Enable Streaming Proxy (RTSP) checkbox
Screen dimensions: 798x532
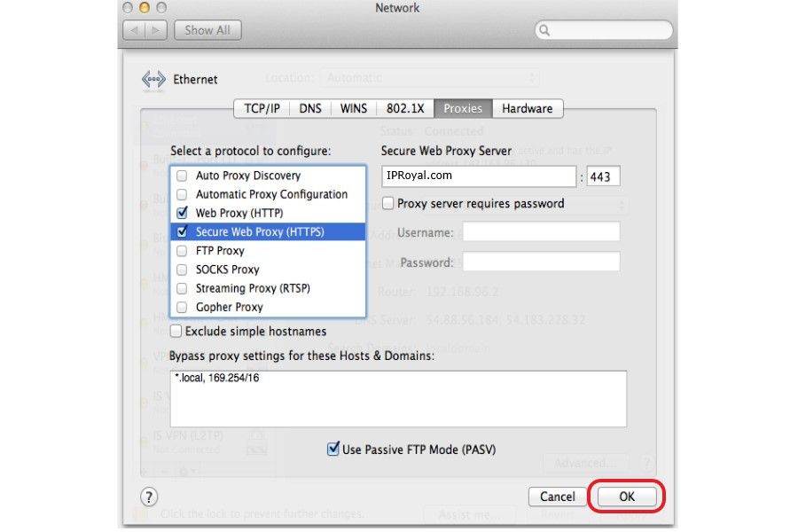point(182,288)
